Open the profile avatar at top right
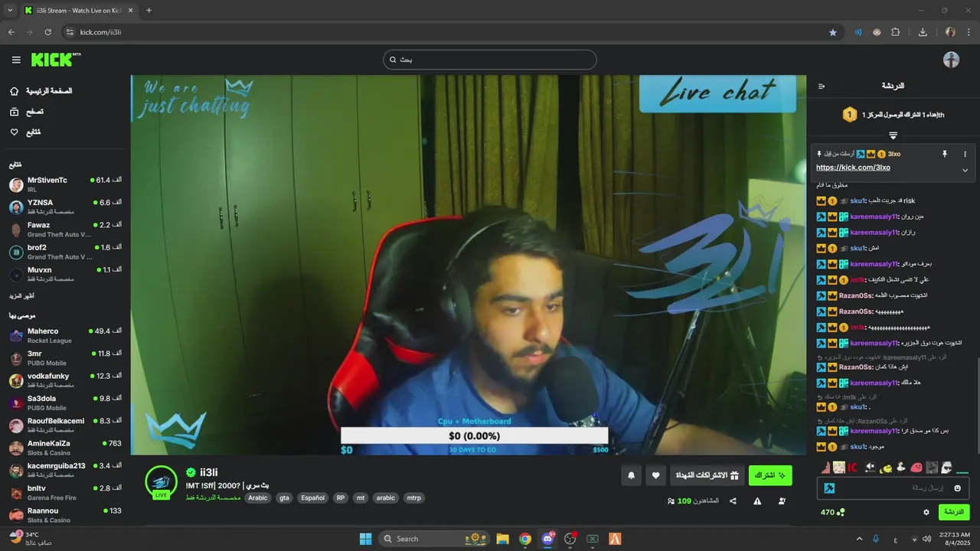980x551 pixels. [951, 60]
